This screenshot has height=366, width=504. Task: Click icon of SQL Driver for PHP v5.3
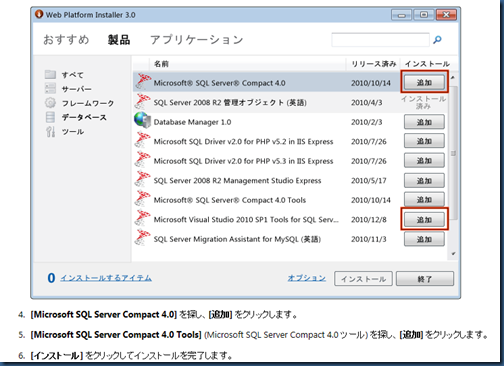click(143, 160)
